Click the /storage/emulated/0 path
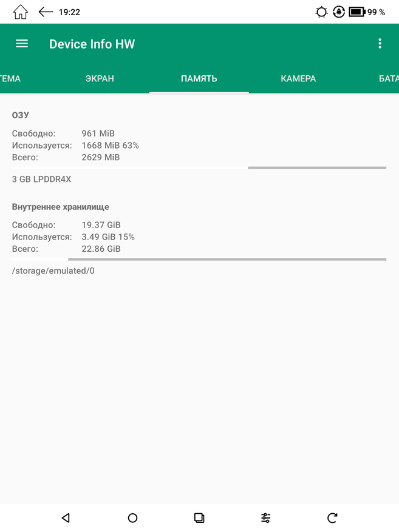The height and width of the screenshot is (532, 399). (x=53, y=271)
